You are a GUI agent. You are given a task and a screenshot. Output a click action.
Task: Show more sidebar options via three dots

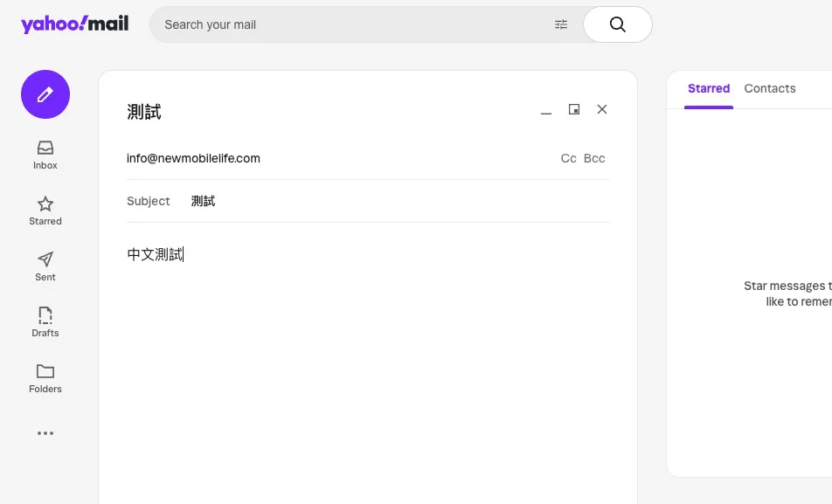(x=45, y=433)
